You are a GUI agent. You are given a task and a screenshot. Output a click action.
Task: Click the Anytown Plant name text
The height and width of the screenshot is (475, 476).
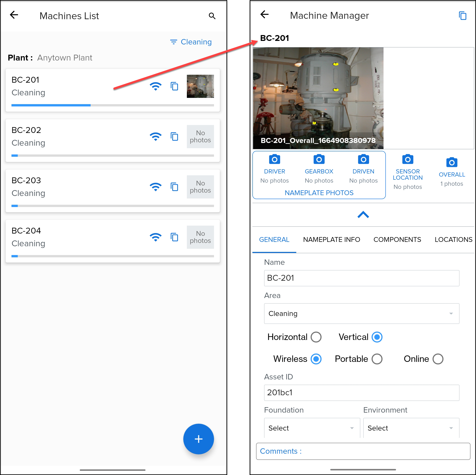[65, 58]
